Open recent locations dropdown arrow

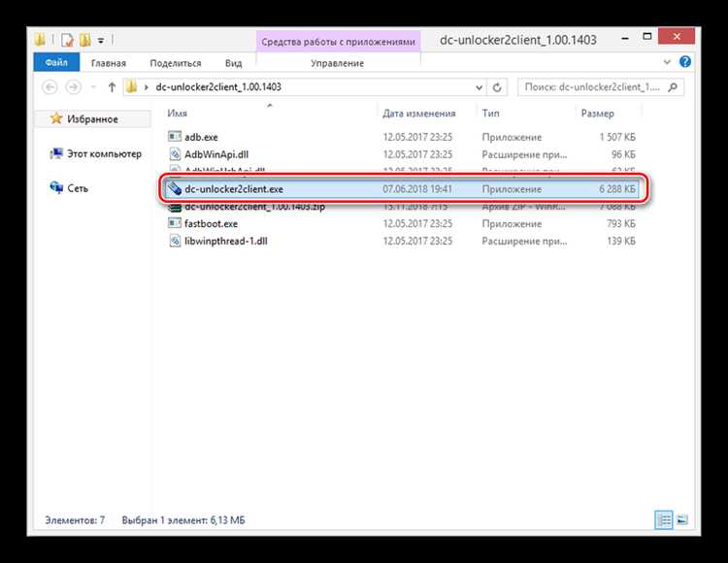(93, 87)
